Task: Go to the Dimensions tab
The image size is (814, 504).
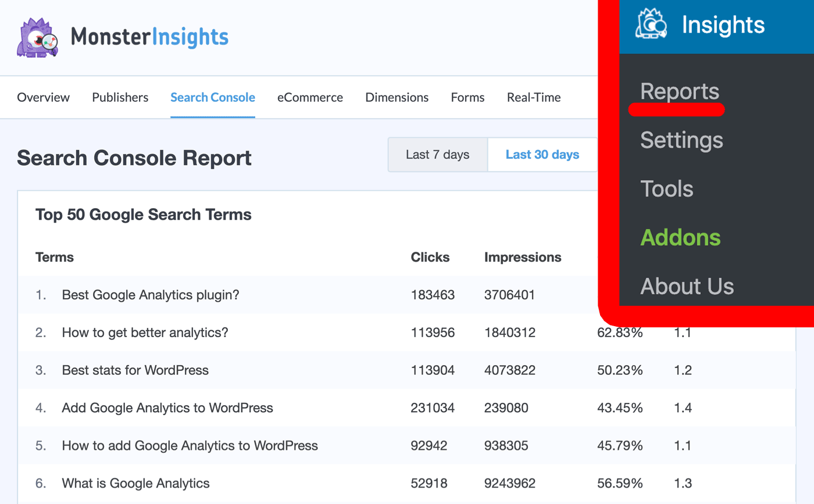Action: coord(397,98)
